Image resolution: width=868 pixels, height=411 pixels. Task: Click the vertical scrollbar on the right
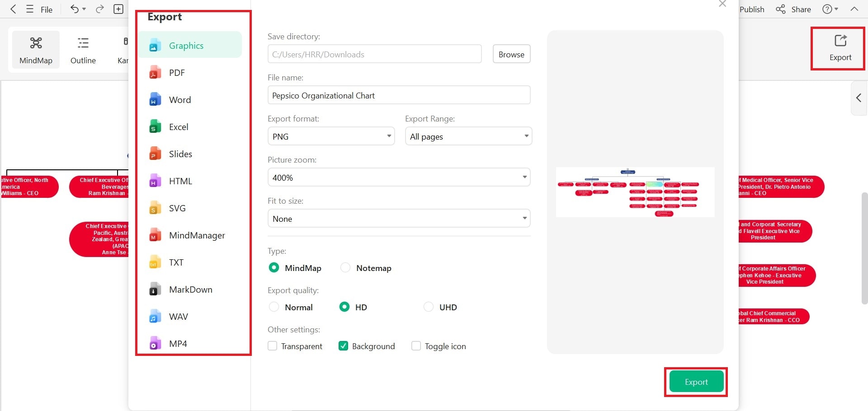tap(864, 248)
